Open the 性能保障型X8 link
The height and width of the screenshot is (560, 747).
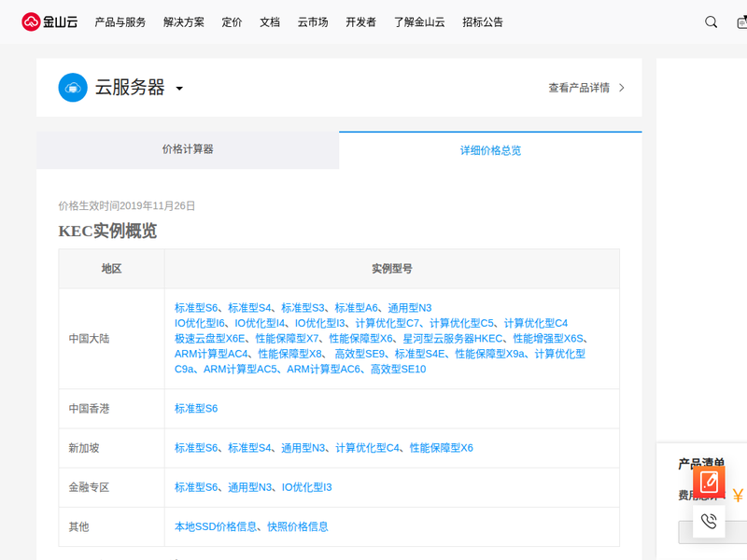[290, 354]
